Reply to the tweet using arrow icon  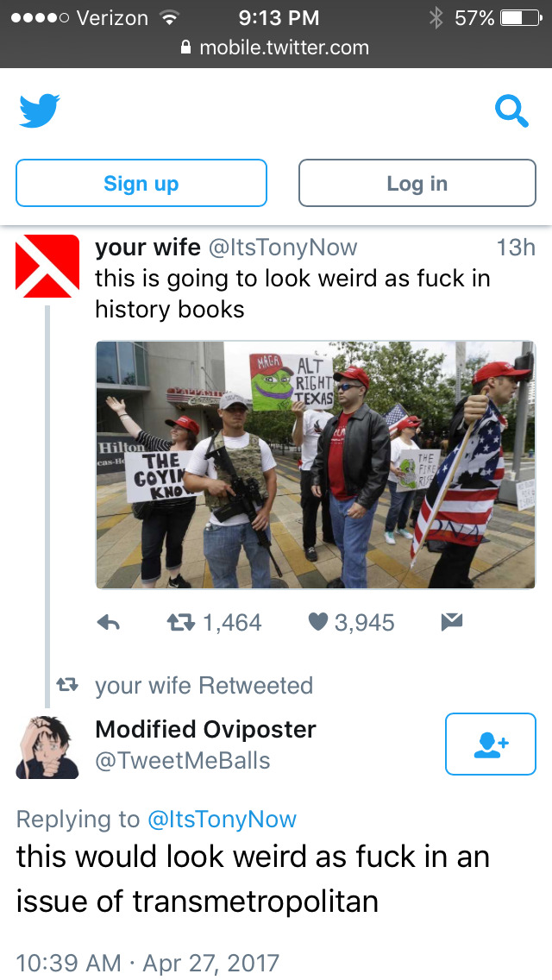(109, 622)
